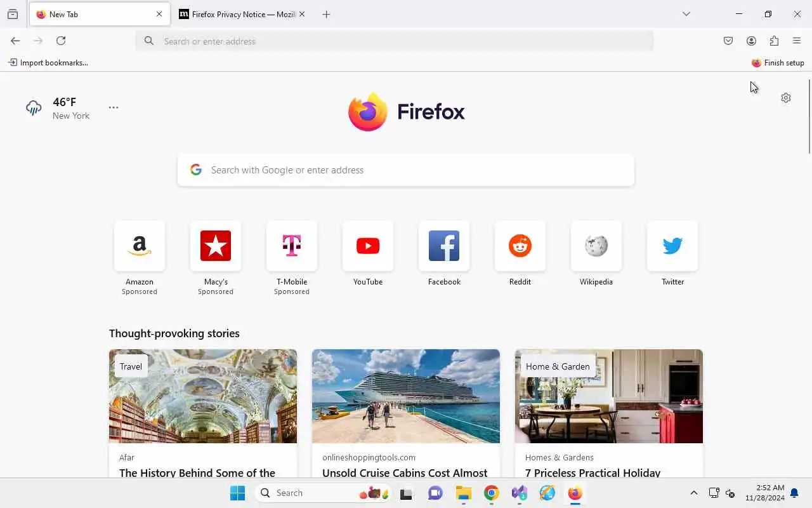
Task: Click the Firefox logo on new tab
Action: tap(406, 112)
